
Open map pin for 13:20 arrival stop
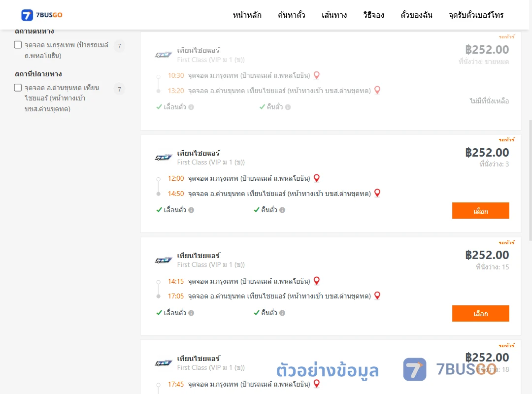click(x=377, y=90)
